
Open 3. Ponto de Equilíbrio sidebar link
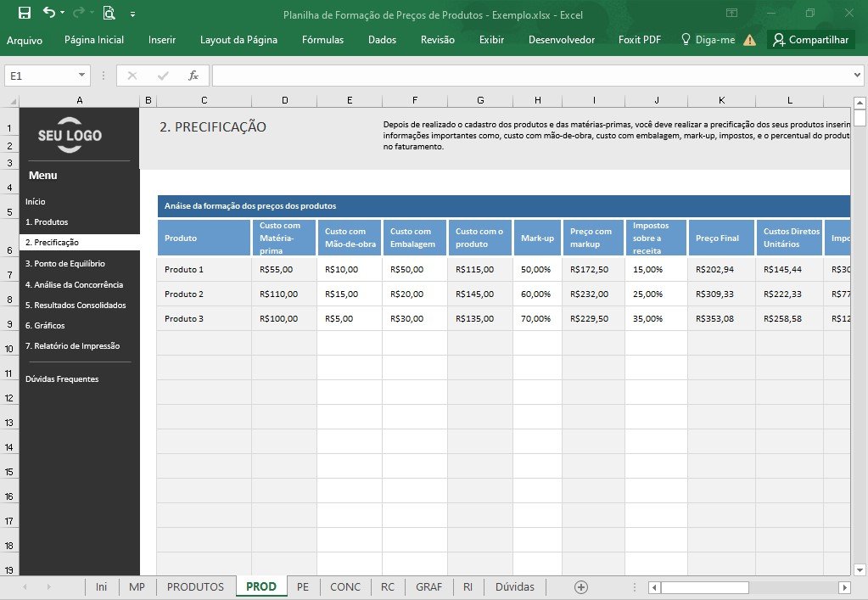coord(65,263)
